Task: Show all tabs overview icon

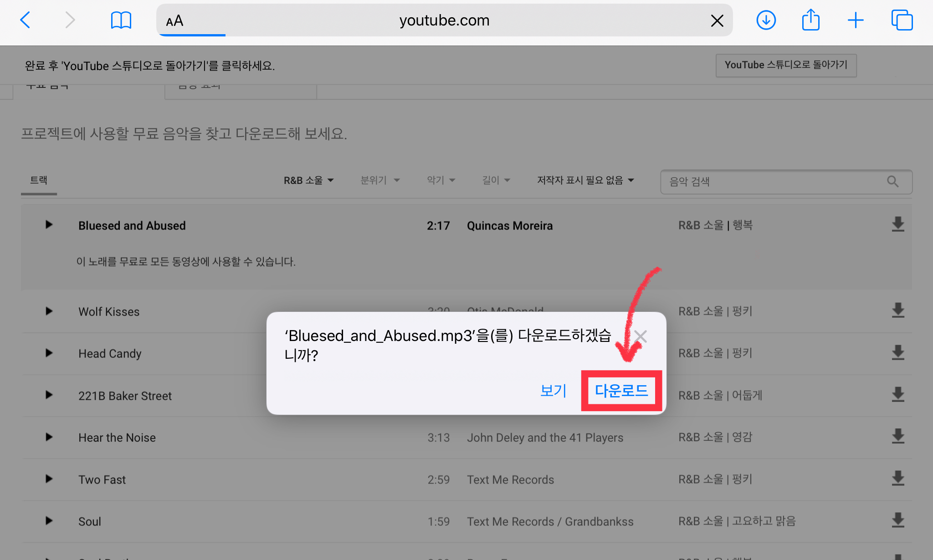Action: 902,20
